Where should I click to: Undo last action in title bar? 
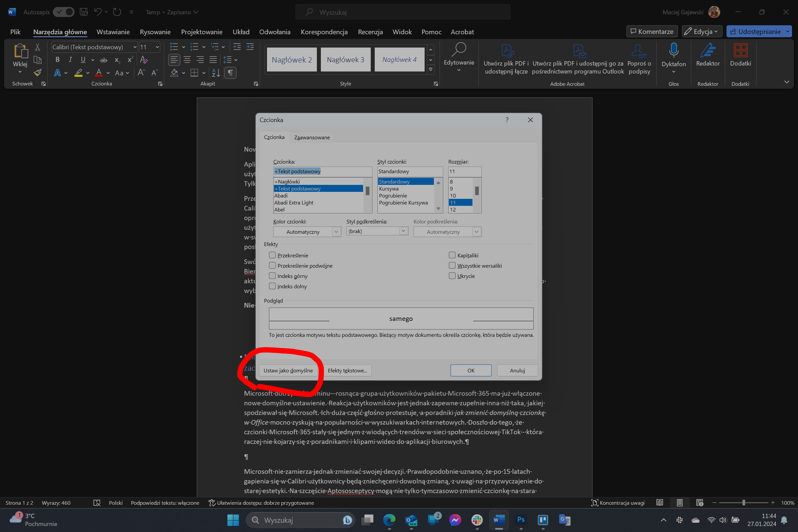pos(98,12)
